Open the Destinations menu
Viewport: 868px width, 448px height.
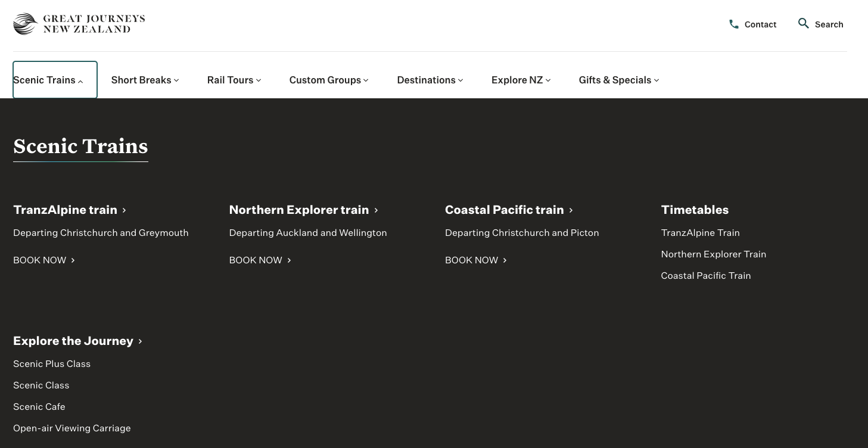[430, 80]
